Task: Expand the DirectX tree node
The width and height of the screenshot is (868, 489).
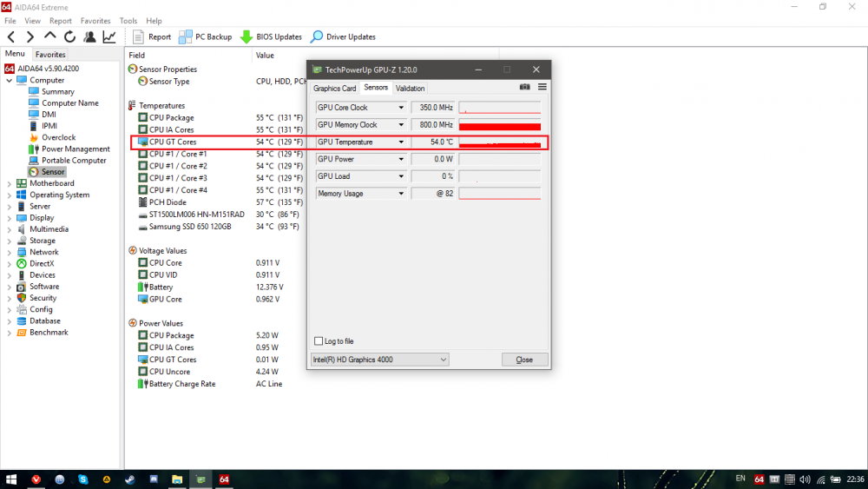Action: tap(10, 263)
